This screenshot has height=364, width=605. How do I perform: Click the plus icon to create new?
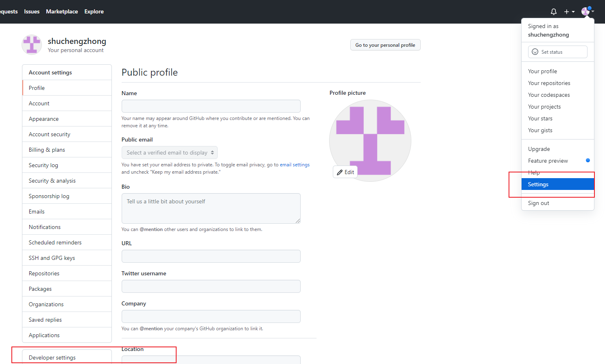click(x=566, y=11)
